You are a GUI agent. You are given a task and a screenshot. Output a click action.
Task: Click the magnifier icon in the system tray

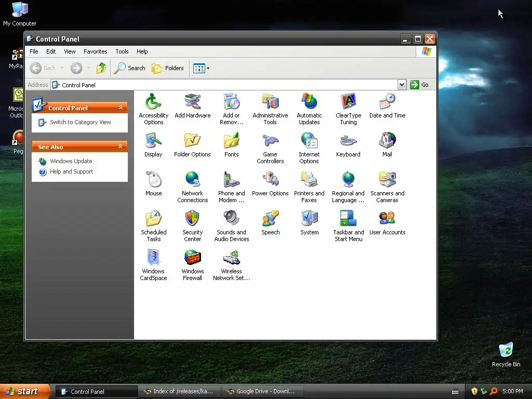pos(494,391)
